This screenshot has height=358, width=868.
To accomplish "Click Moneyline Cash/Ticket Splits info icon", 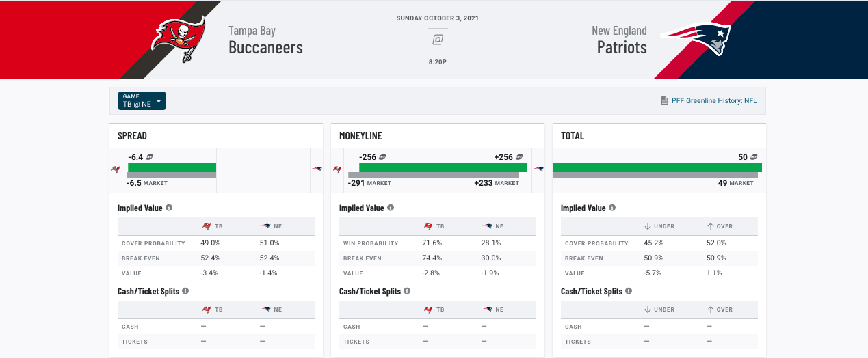I will pos(407,291).
